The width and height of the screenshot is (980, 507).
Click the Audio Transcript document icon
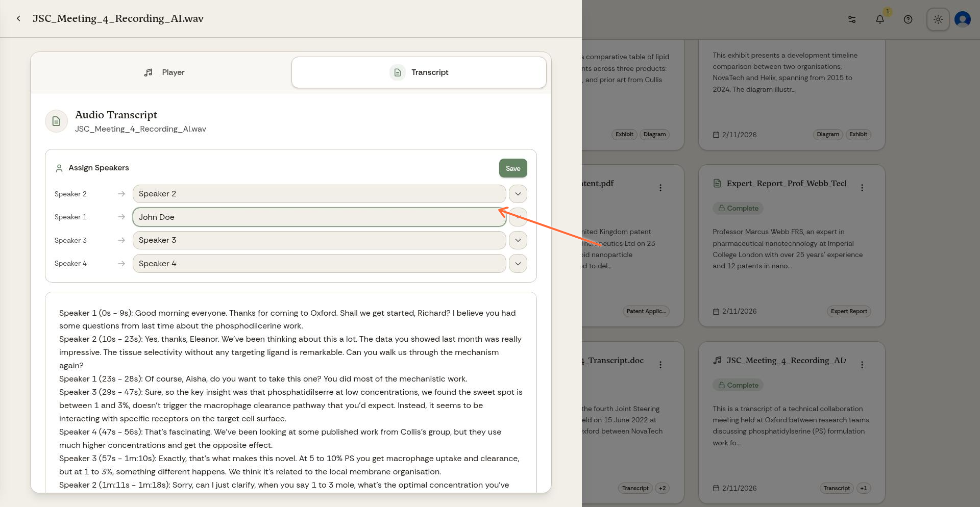[x=57, y=121]
